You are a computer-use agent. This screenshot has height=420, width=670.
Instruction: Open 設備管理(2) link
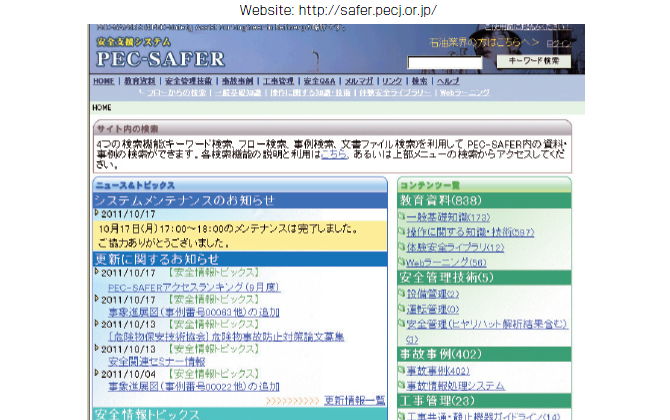click(432, 294)
